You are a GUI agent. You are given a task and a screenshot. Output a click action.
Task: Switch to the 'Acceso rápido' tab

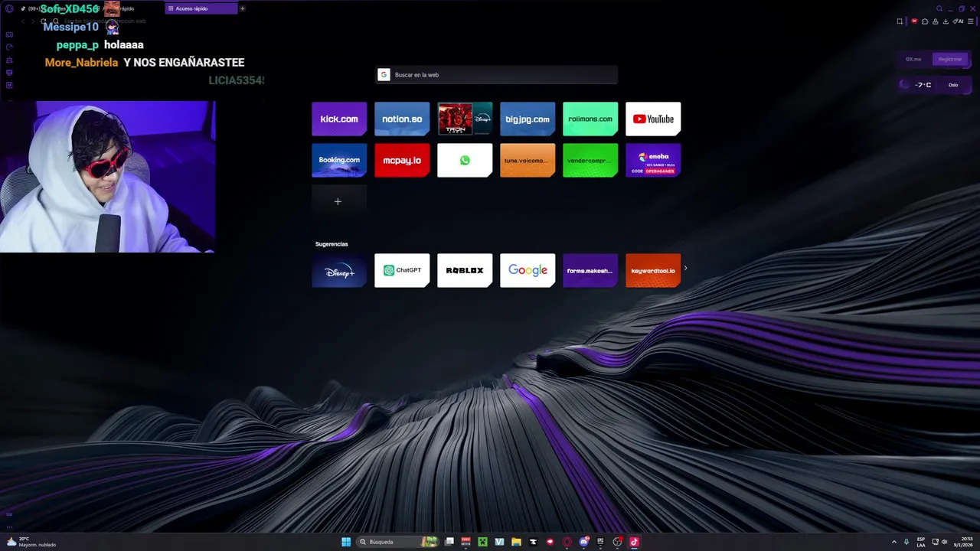(x=201, y=8)
